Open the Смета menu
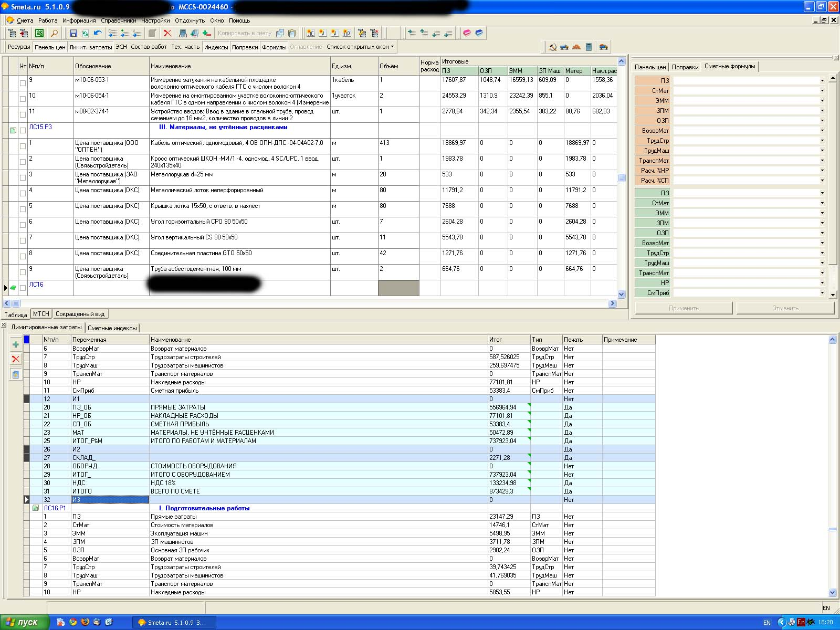840x630 pixels. [25, 20]
